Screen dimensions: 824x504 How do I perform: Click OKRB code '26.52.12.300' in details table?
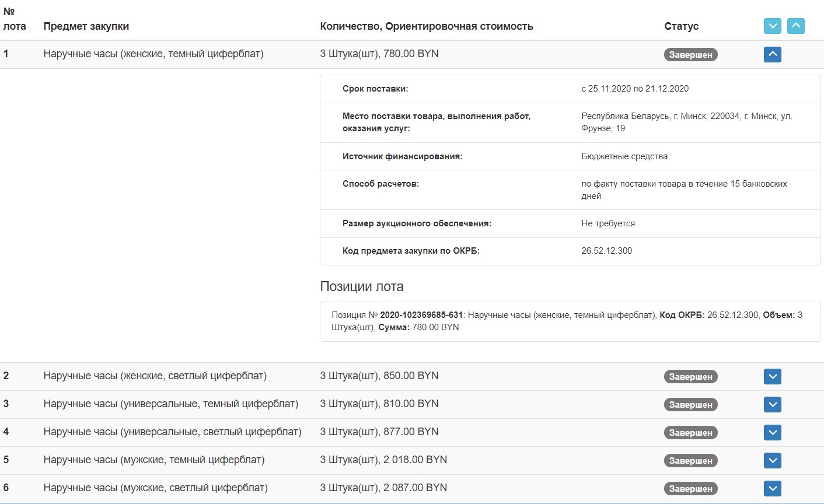coord(607,251)
